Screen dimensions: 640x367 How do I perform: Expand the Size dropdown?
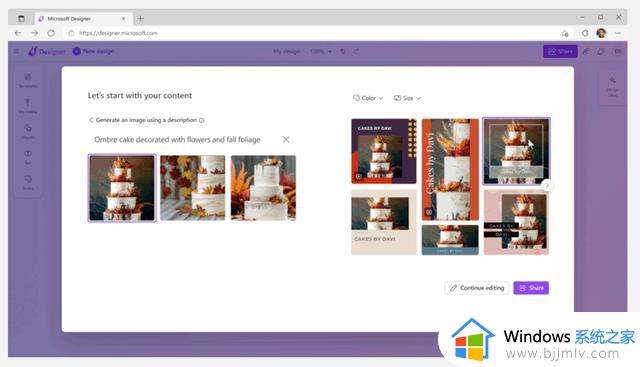click(407, 98)
